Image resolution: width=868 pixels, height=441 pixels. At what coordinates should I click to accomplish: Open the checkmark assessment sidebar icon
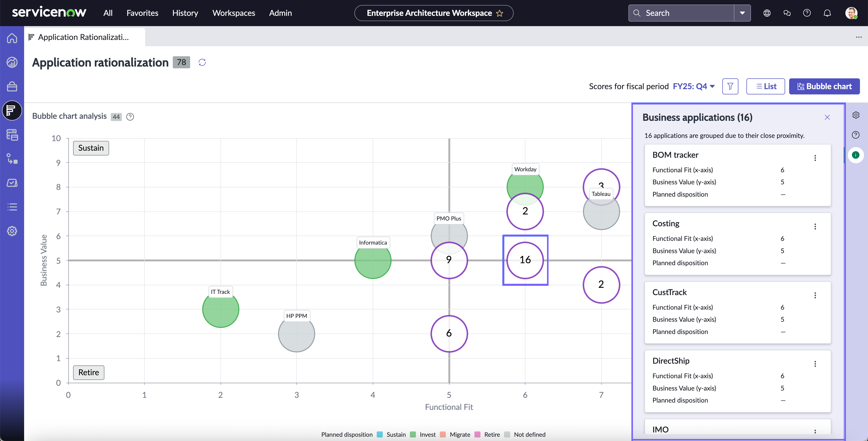point(12,183)
